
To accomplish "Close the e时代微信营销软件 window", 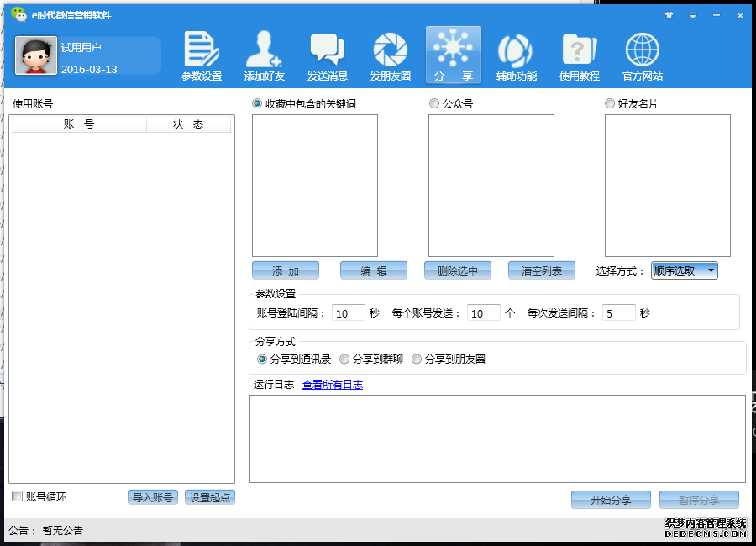I will coord(740,15).
